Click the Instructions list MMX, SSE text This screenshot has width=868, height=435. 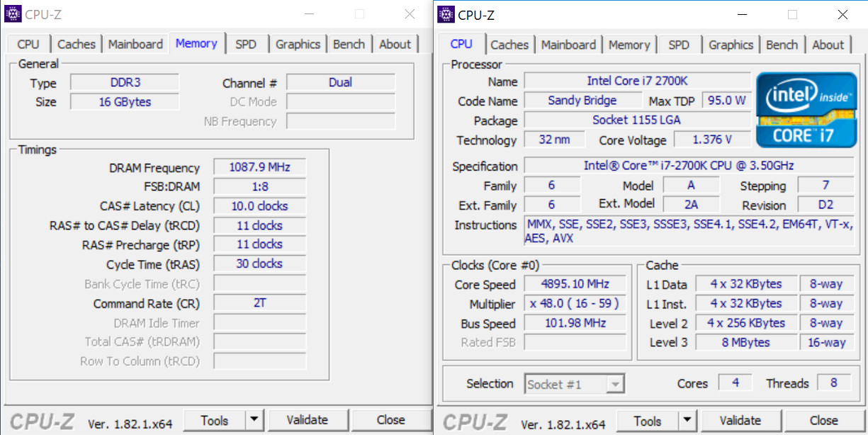point(689,232)
